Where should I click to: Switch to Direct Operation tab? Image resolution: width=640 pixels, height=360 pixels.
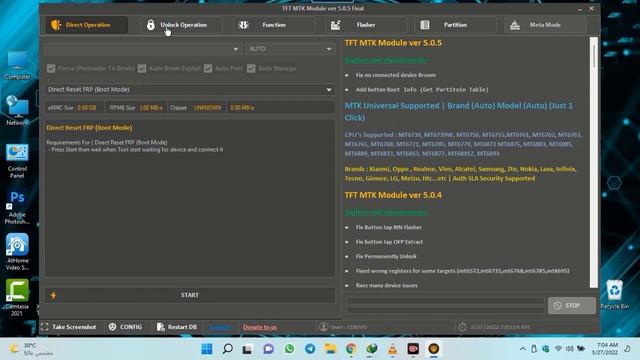pos(87,25)
